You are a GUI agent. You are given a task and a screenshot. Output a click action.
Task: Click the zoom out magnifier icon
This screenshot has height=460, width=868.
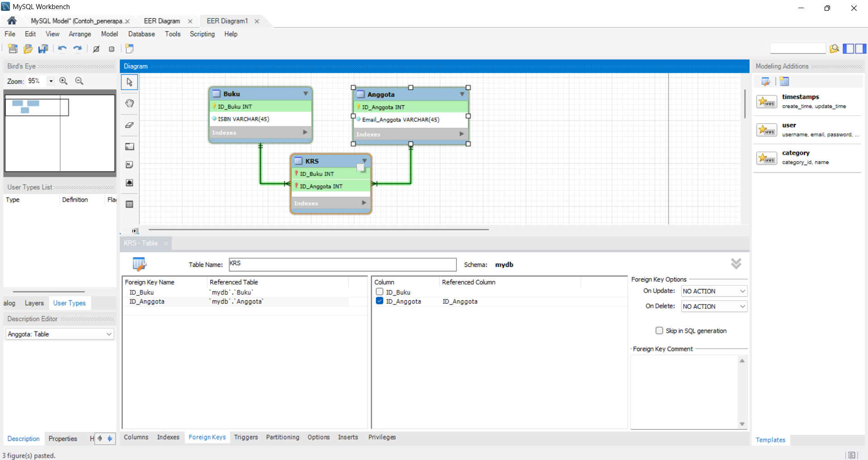point(79,81)
